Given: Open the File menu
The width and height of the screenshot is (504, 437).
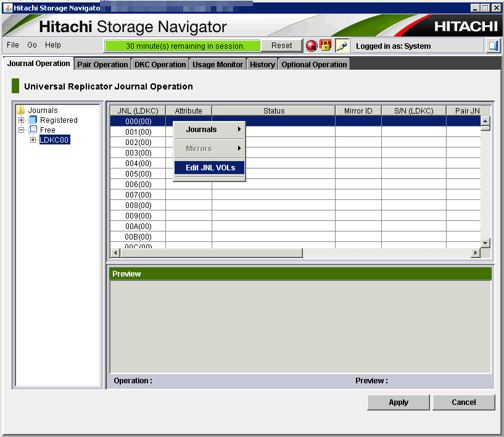Looking at the screenshot, I should click(x=13, y=45).
